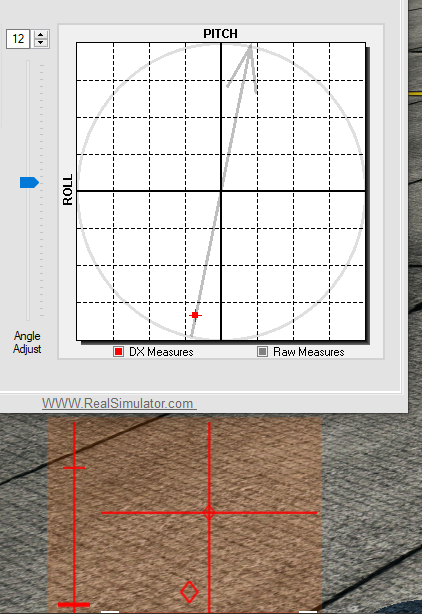Click the center crosshair circle in the red overlay
The width and height of the screenshot is (422, 614).
coord(209,513)
